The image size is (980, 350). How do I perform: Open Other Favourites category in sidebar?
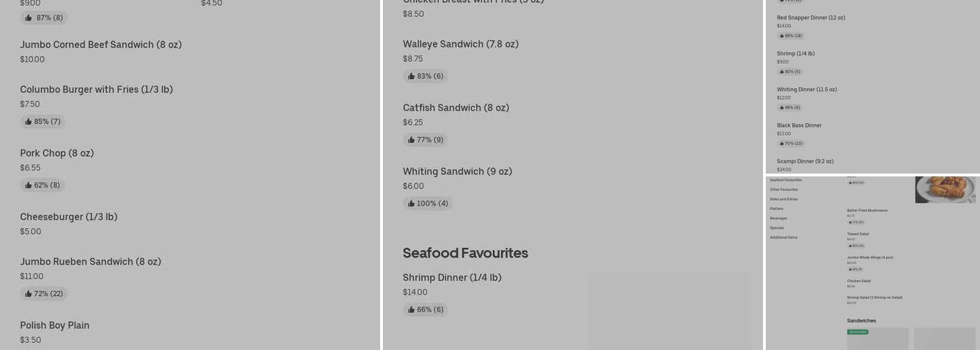coord(783,190)
